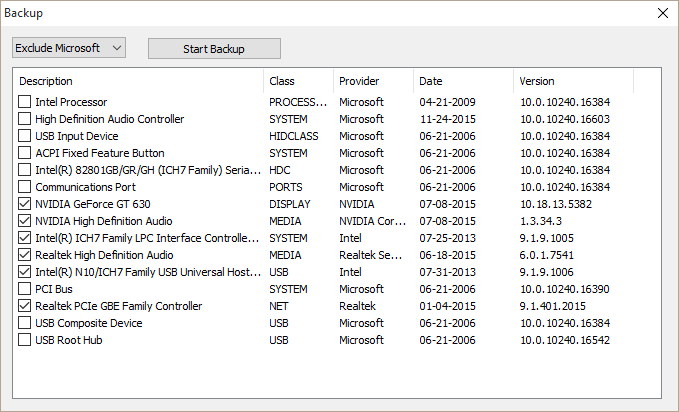The image size is (679, 412).
Task: Click the DISPLAY class cell
Action: pos(290,204)
